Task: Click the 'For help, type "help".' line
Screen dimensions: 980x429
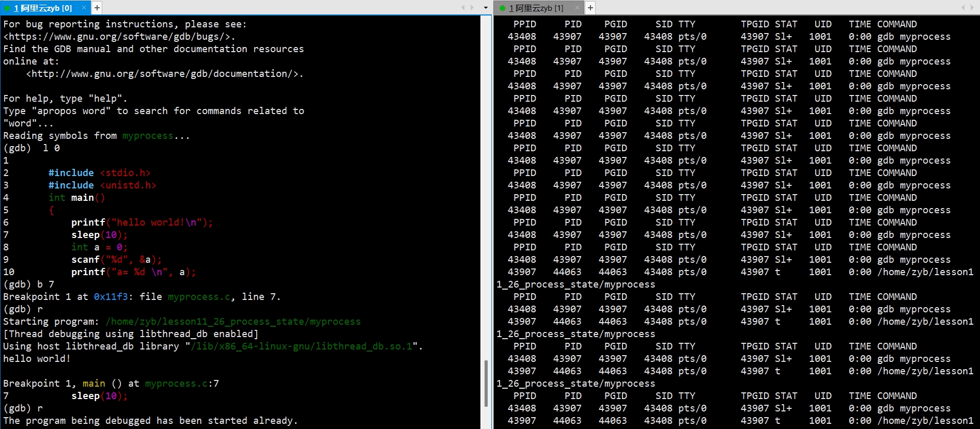Action: point(65,99)
